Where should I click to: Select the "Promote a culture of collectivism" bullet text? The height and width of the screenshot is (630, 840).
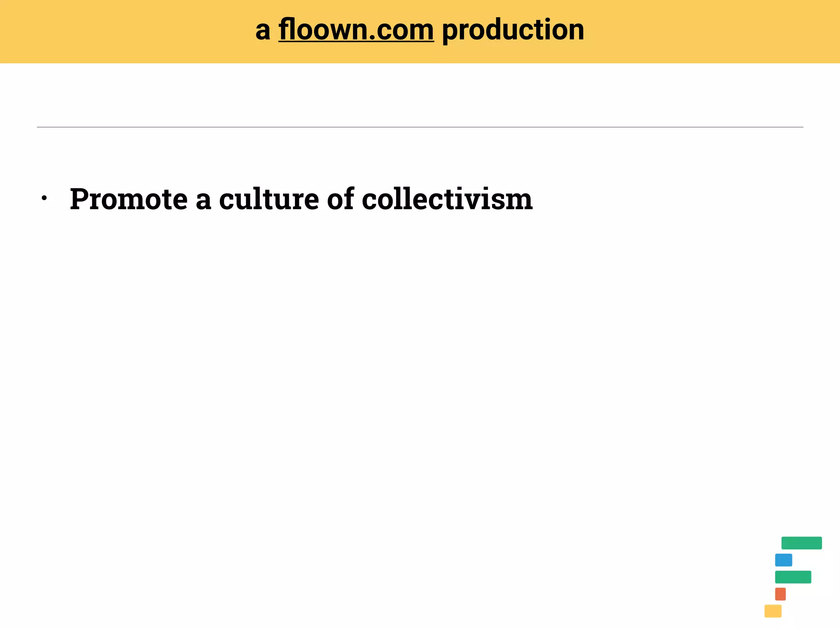[301, 199]
